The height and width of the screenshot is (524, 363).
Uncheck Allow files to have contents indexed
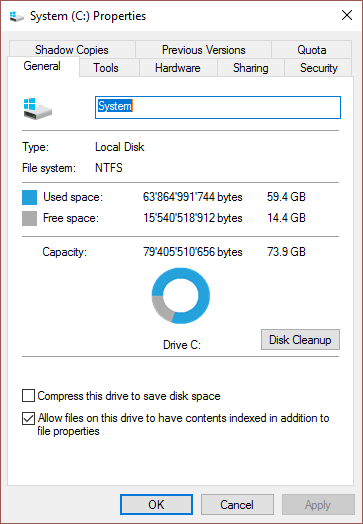pyautogui.click(x=28, y=418)
